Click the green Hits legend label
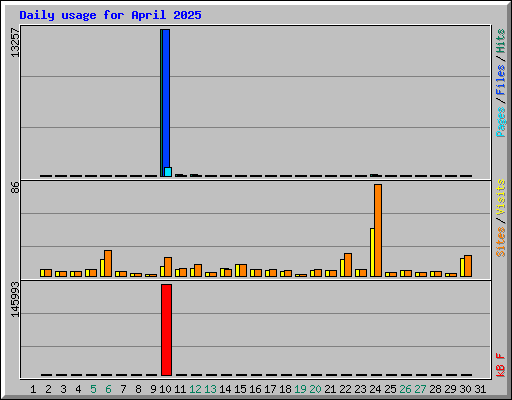The height and width of the screenshot is (400, 512). (x=500, y=41)
